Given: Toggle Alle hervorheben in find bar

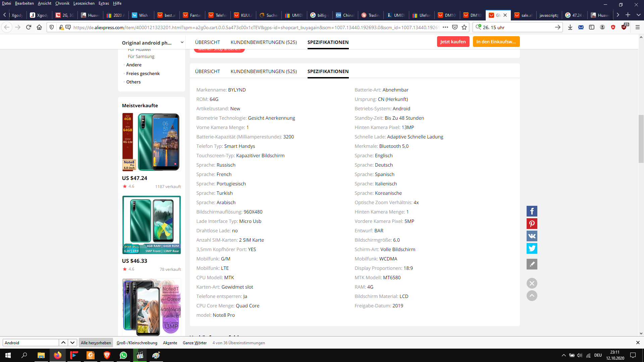Looking at the screenshot, I should tap(96, 343).
